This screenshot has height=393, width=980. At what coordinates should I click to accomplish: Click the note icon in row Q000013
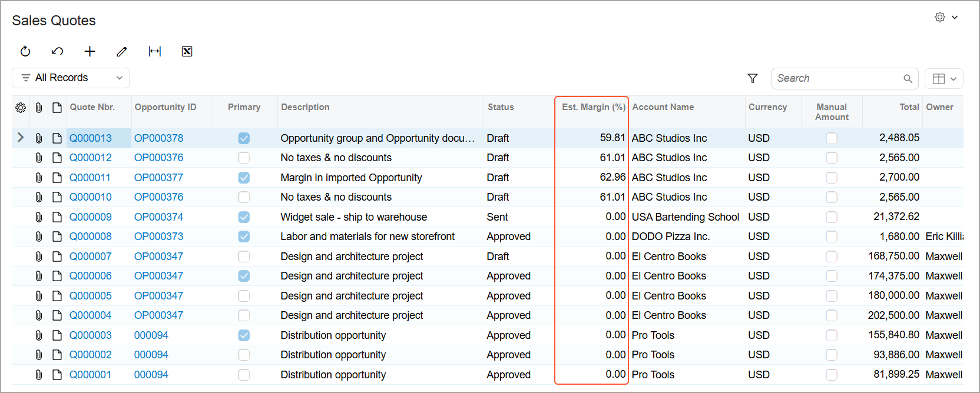coord(57,138)
